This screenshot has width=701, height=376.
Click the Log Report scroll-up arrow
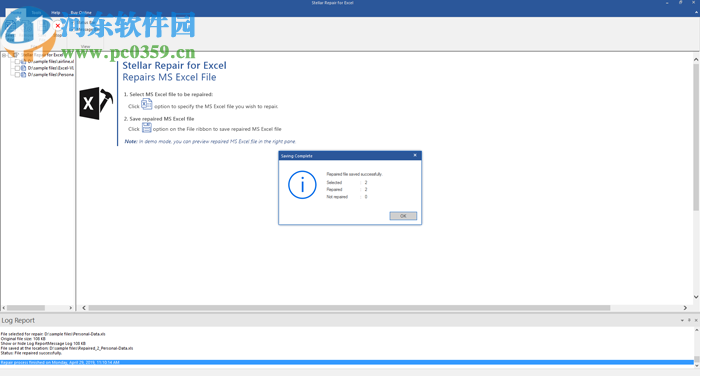pos(697,330)
